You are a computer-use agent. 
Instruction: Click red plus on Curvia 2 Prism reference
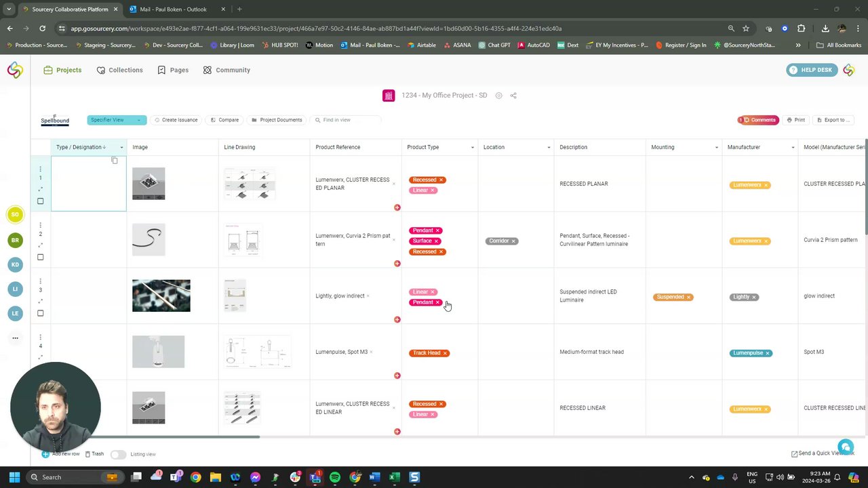coord(397,264)
